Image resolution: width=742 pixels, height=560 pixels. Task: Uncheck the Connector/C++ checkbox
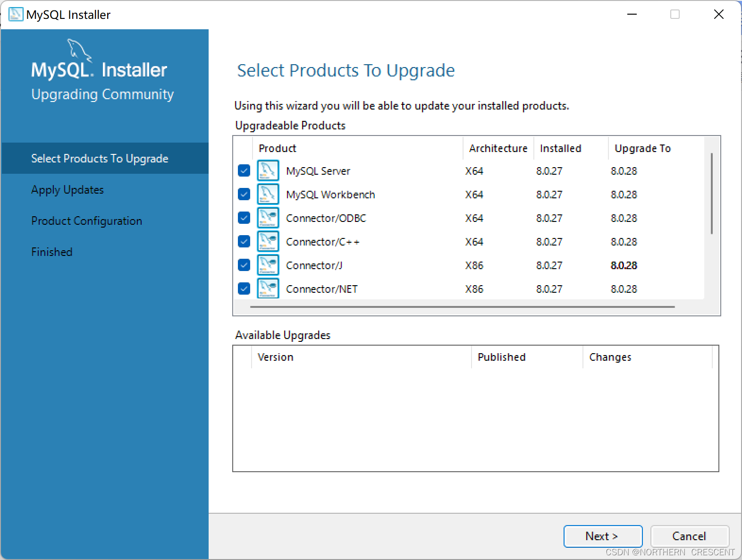[x=244, y=241]
